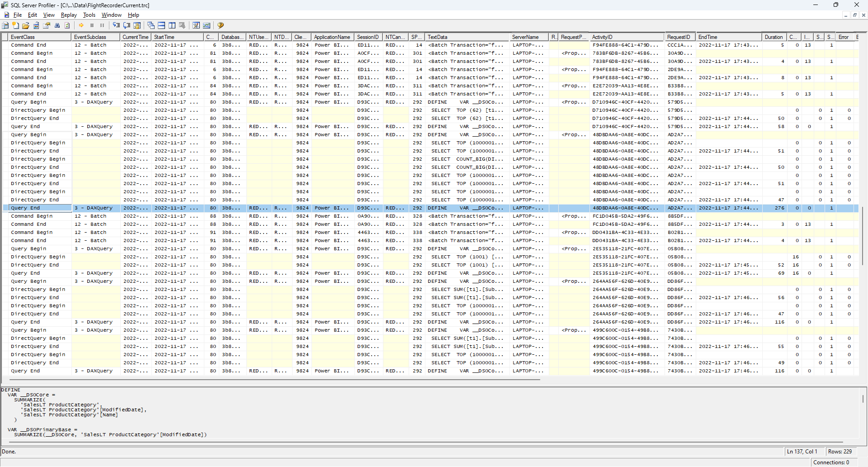Open the Help question mark icon
The width and height of the screenshot is (868, 467).
221,25
